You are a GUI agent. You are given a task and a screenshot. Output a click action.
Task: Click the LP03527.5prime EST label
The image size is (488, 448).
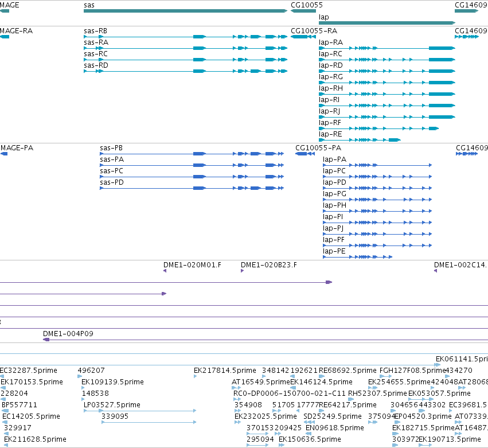click(x=112, y=405)
